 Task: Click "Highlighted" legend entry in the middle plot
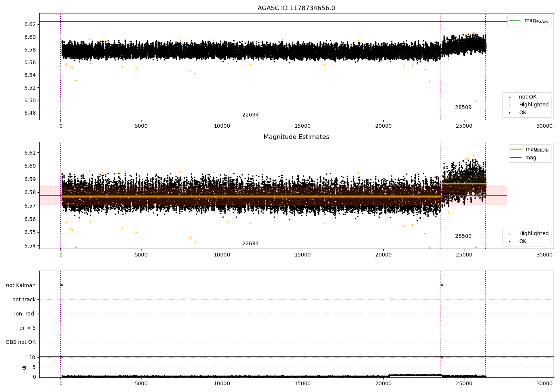pyautogui.click(x=534, y=234)
